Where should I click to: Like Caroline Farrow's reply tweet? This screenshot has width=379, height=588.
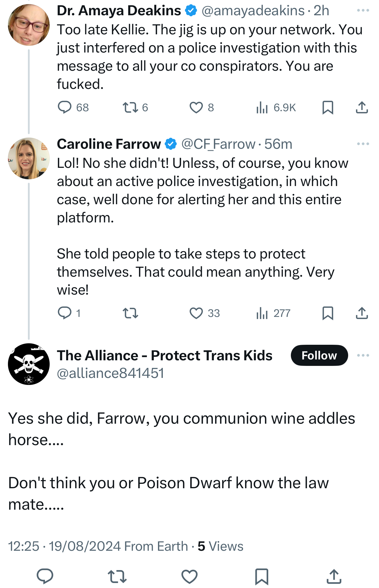(196, 313)
